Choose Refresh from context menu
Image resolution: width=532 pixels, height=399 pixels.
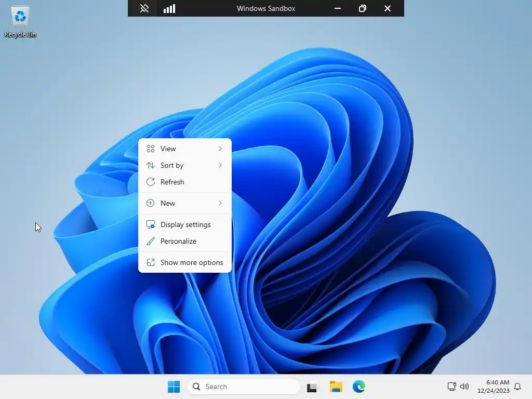(185, 182)
